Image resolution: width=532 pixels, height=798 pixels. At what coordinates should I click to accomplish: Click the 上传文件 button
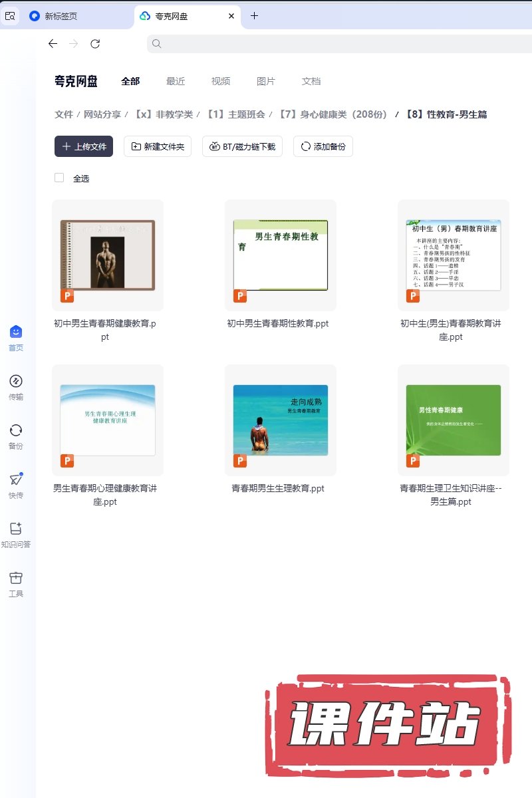click(84, 146)
